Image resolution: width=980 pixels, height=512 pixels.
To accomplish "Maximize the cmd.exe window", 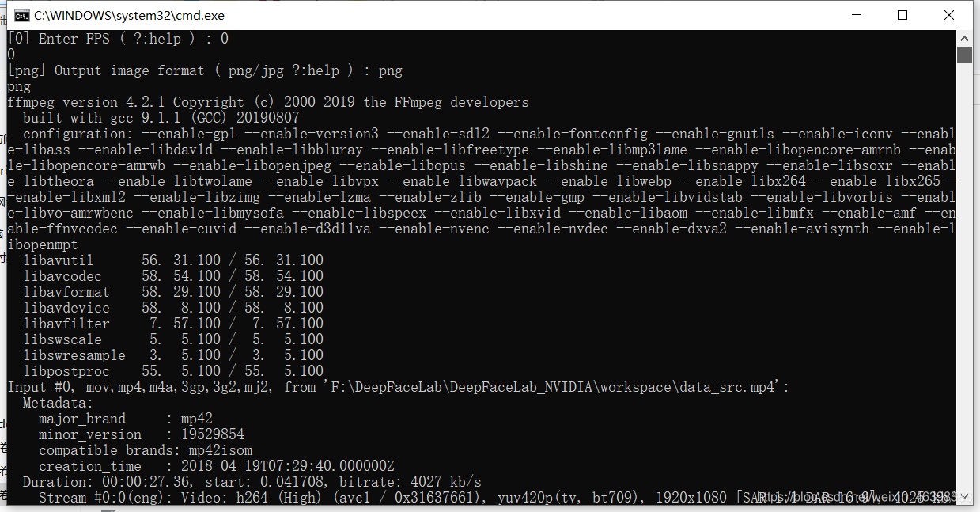I will pos(902,15).
